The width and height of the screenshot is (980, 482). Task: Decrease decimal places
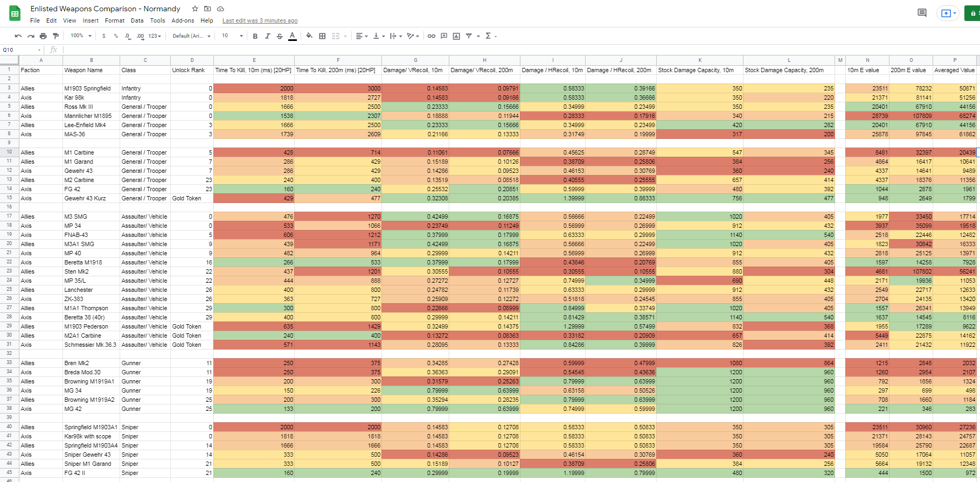[128, 36]
